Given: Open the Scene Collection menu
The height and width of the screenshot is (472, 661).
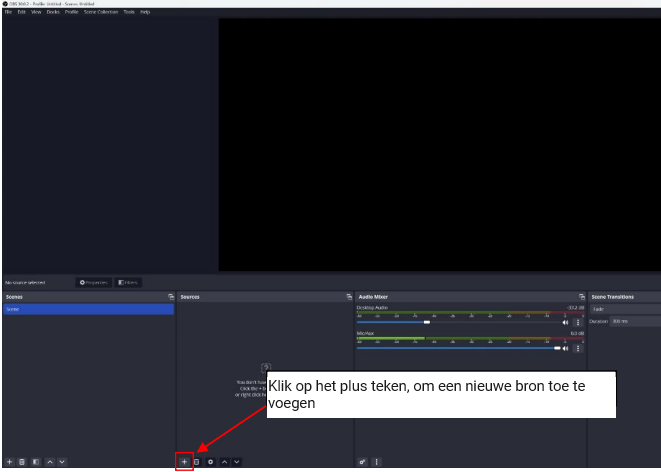Looking at the screenshot, I should click(101, 12).
